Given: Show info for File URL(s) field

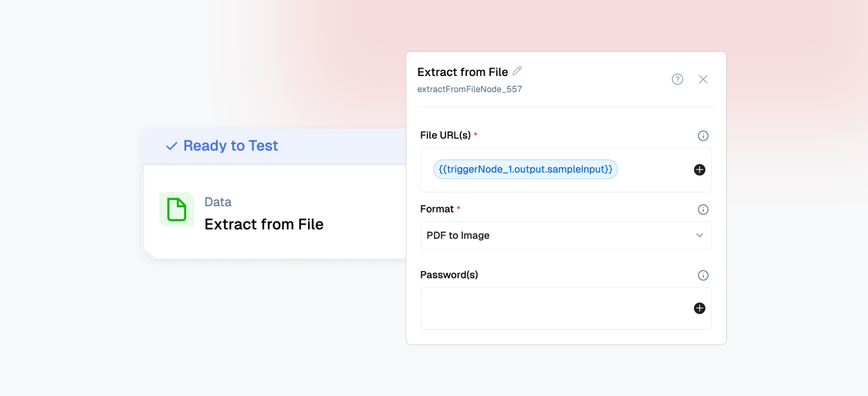Looking at the screenshot, I should click(703, 136).
